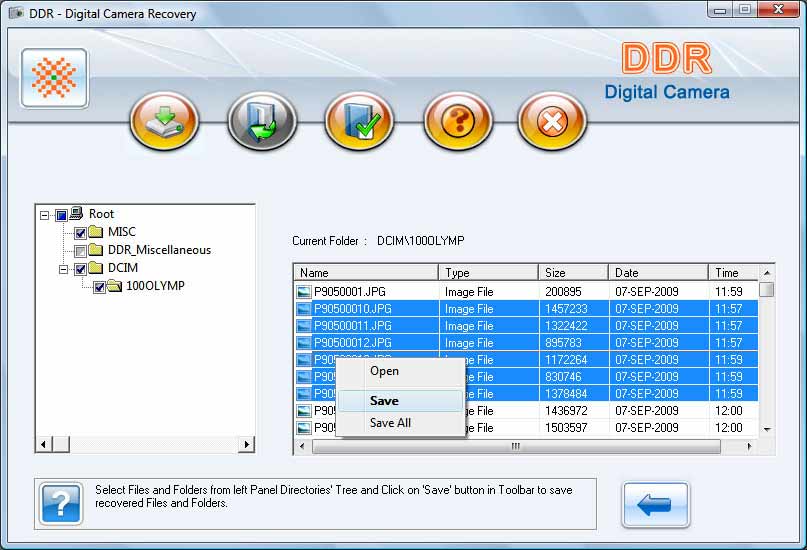This screenshot has height=550, width=807.
Task: Click the file list scroll up arrow
Action: coord(767,273)
